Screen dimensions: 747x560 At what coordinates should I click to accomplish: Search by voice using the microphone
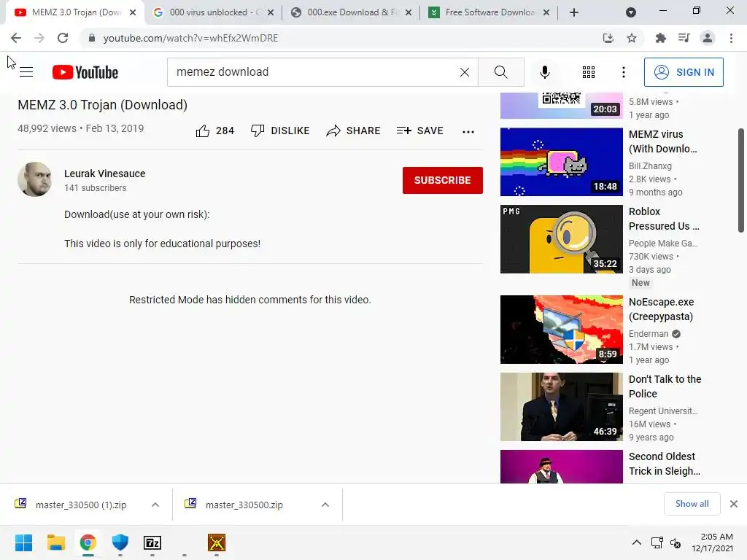coord(545,72)
